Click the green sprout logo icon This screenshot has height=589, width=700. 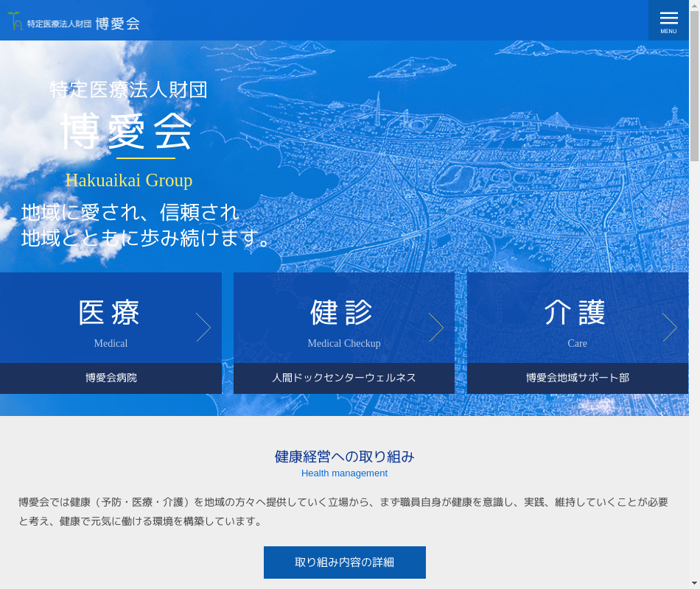[15, 21]
